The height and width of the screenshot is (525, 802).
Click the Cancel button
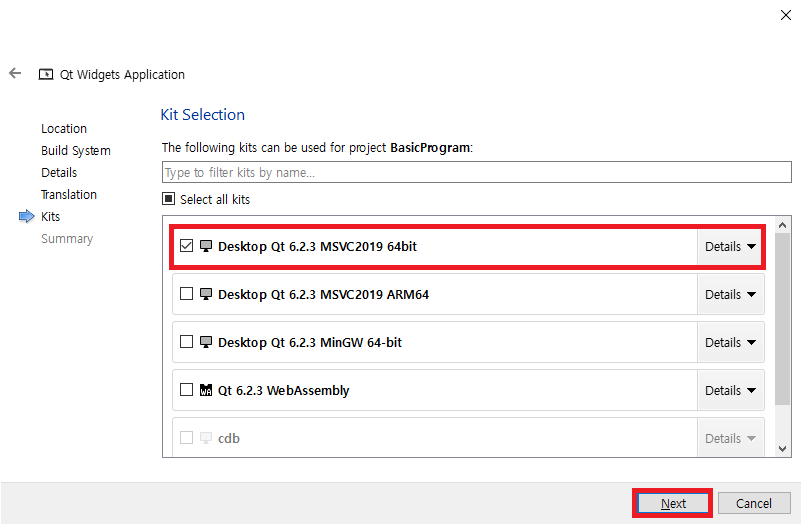click(754, 504)
